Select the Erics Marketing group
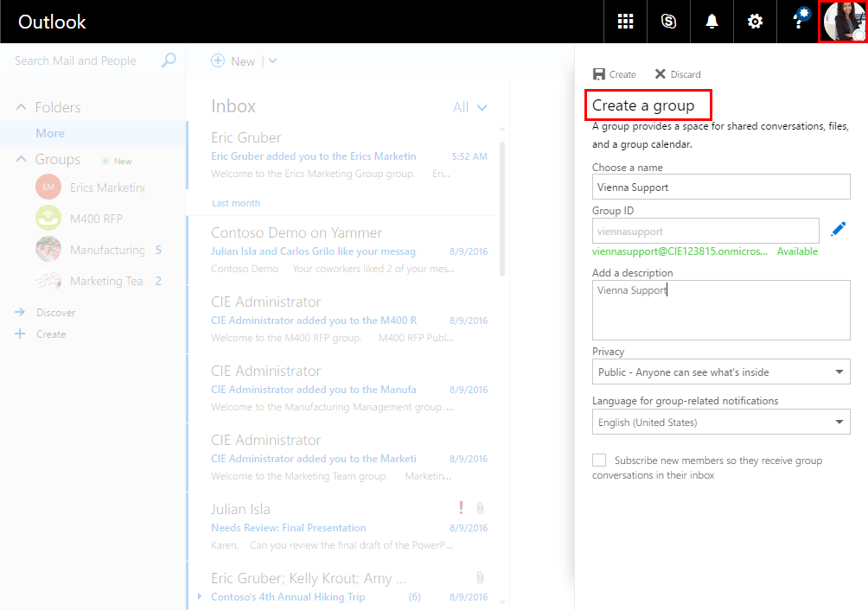This screenshot has height=610, width=868. pos(105,187)
